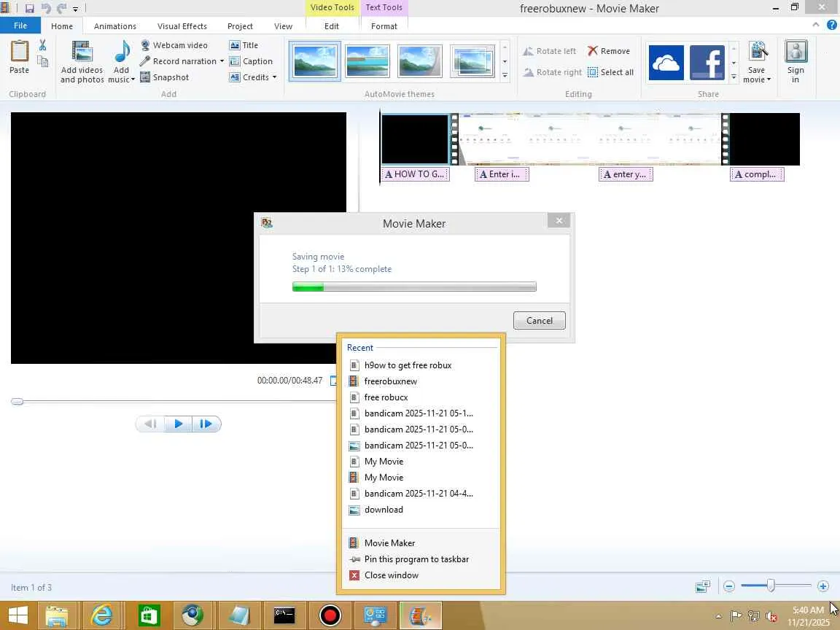Select the HOW TO G... text caption
840x630 pixels.
pos(415,174)
